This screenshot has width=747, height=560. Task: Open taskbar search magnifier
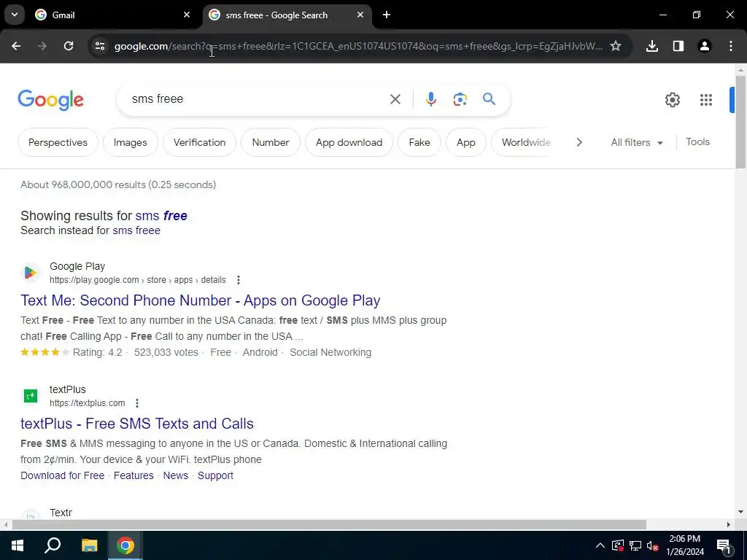click(53, 545)
